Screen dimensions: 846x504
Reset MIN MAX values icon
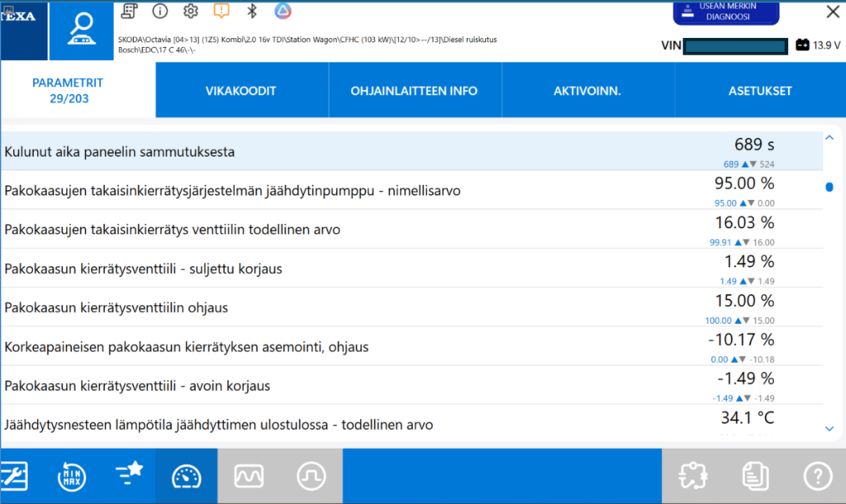point(71,476)
